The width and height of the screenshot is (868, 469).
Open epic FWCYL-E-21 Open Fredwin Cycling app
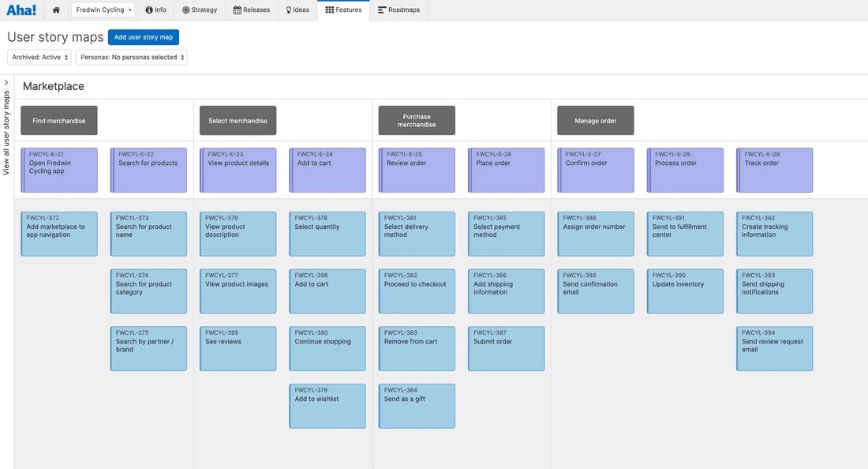click(x=58, y=170)
